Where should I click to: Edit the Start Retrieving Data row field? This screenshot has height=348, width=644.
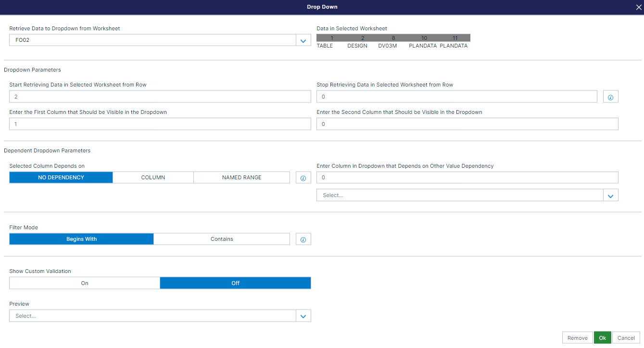tap(160, 96)
